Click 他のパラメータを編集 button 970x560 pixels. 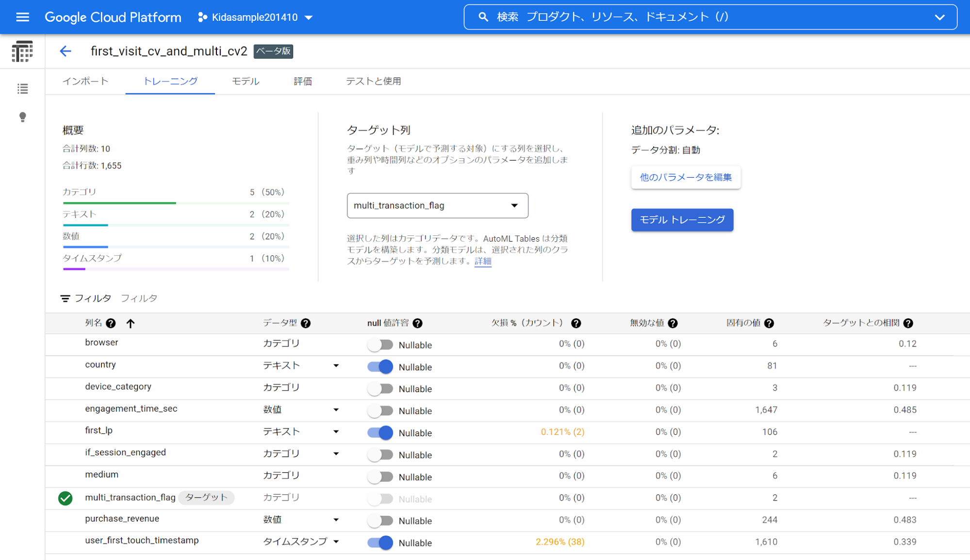[x=685, y=178]
